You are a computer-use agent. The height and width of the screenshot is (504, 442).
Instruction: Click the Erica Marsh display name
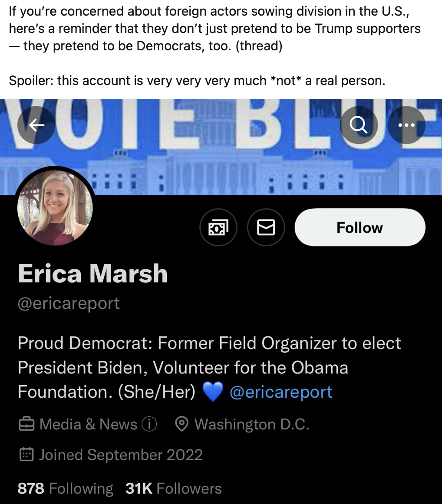92,274
